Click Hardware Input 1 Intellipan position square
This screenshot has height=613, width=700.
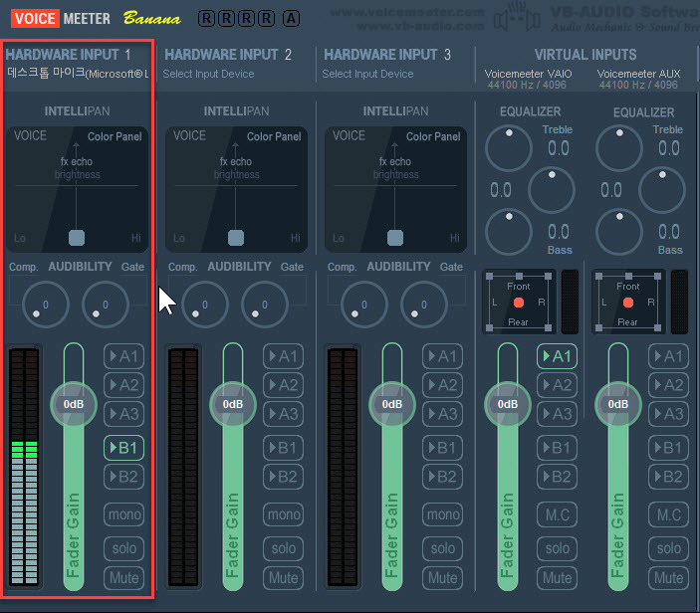pyautogui.click(x=77, y=238)
